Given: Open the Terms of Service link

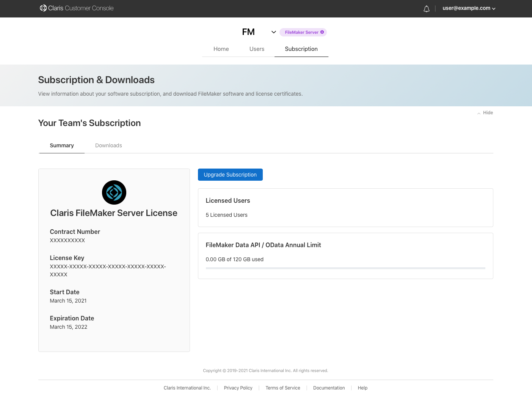Looking at the screenshot, I should tap(283, 388).
